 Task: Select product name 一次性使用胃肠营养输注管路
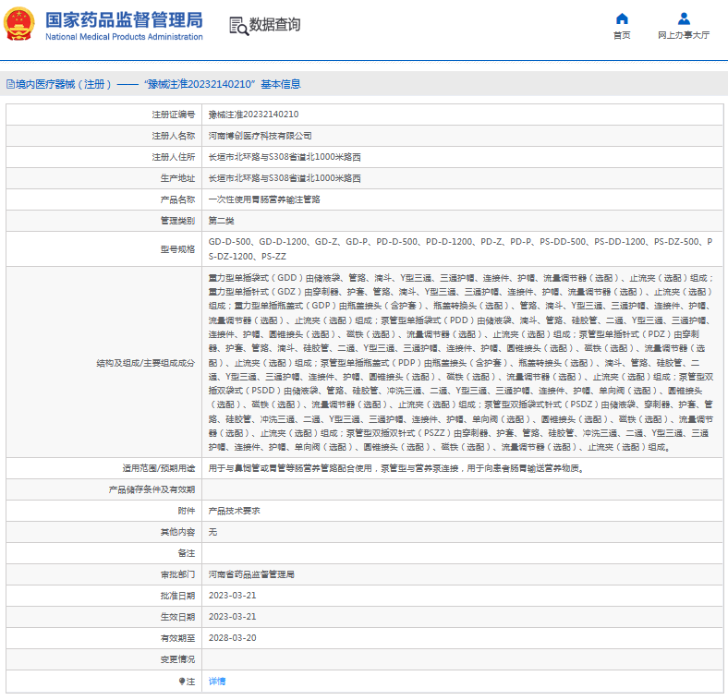coord(264,199)
